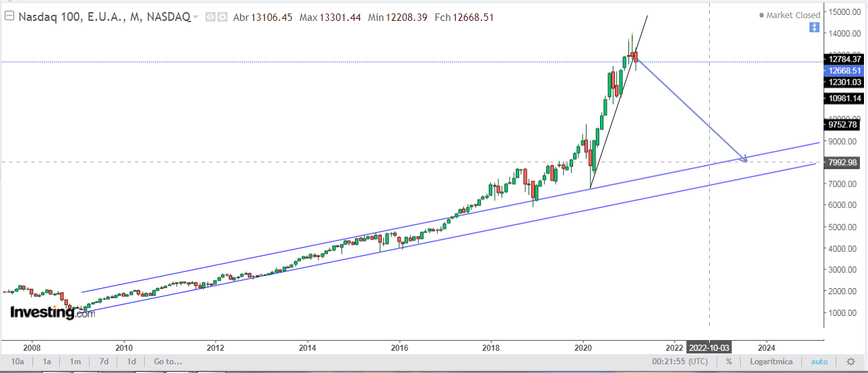Click the Abr 13106.45 open value
The height and width of the screenshot is (373, 868).
(263, 17)
